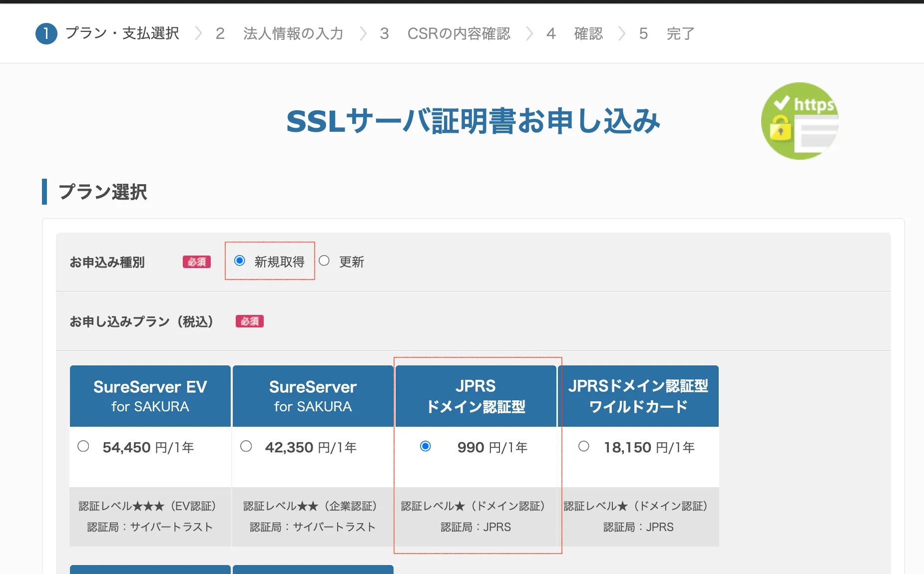
Task: Click the SureServer EV for SAKURA header
Action: (150, 396)
